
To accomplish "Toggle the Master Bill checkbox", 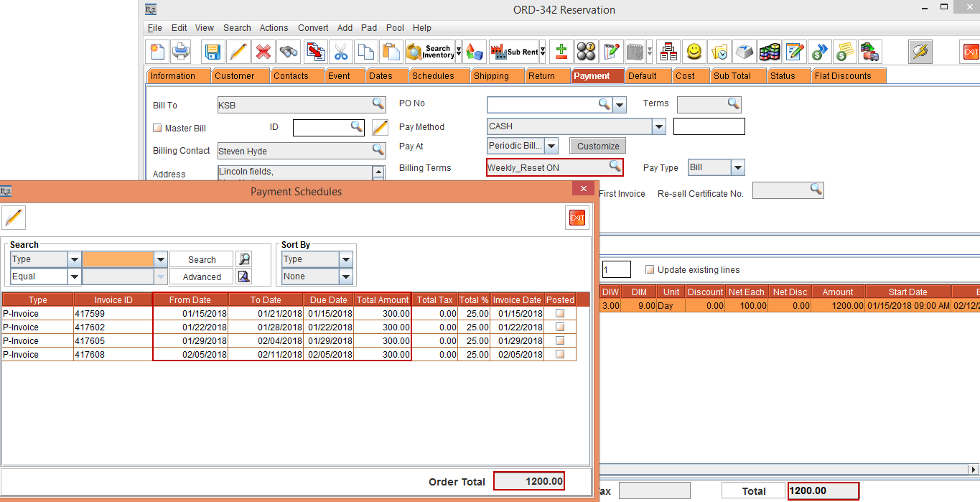I will coord(158,128).
